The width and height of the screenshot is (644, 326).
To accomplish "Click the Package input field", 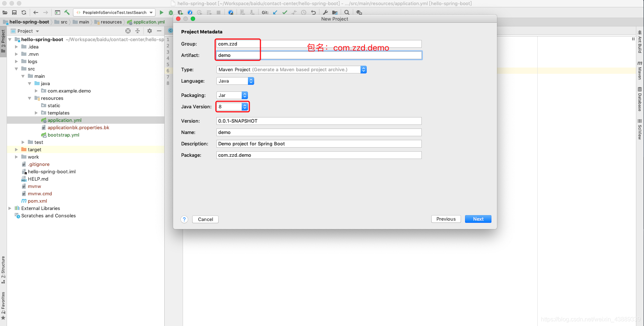I will [319, 155].
